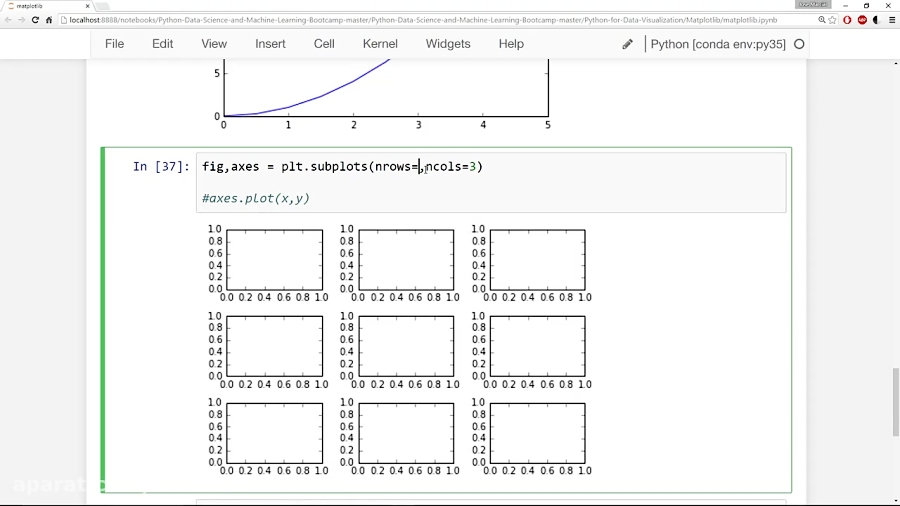Open the Edit menu

pyautogui.click(x=162, y=44)
